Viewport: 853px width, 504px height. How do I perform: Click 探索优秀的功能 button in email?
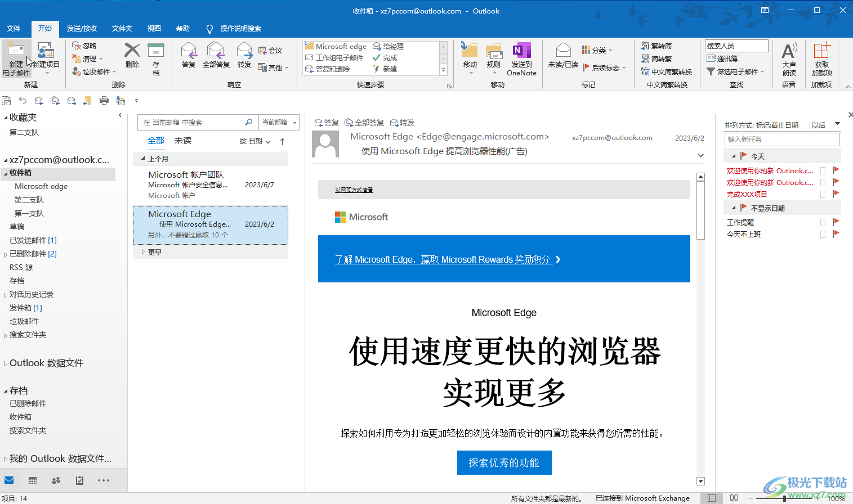pos(504,463)
